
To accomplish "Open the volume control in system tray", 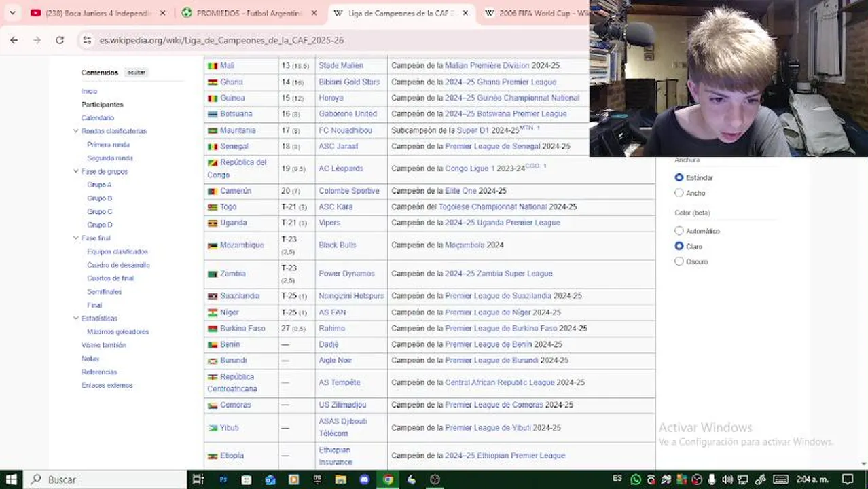I will coord(727,479).
